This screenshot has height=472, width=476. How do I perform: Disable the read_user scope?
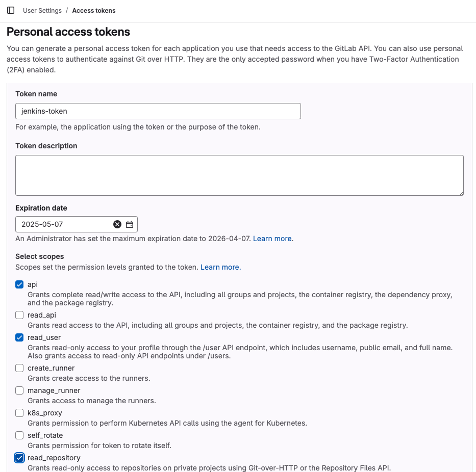coord(19,337)
